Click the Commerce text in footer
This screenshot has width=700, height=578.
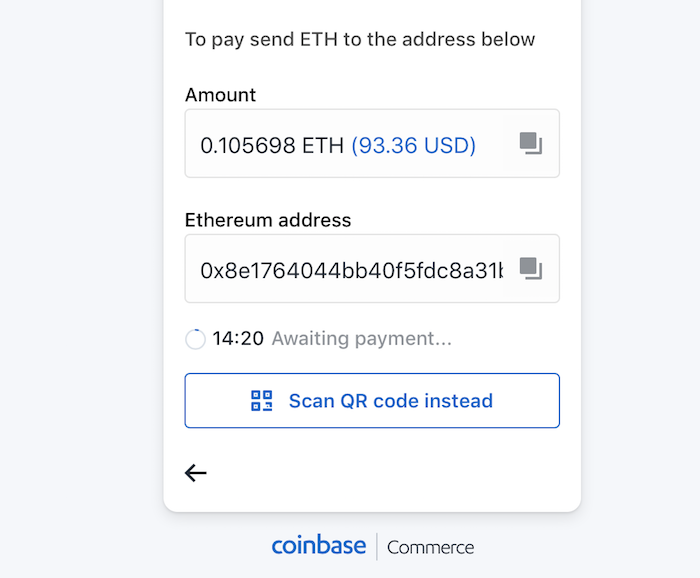pos(430,548)
